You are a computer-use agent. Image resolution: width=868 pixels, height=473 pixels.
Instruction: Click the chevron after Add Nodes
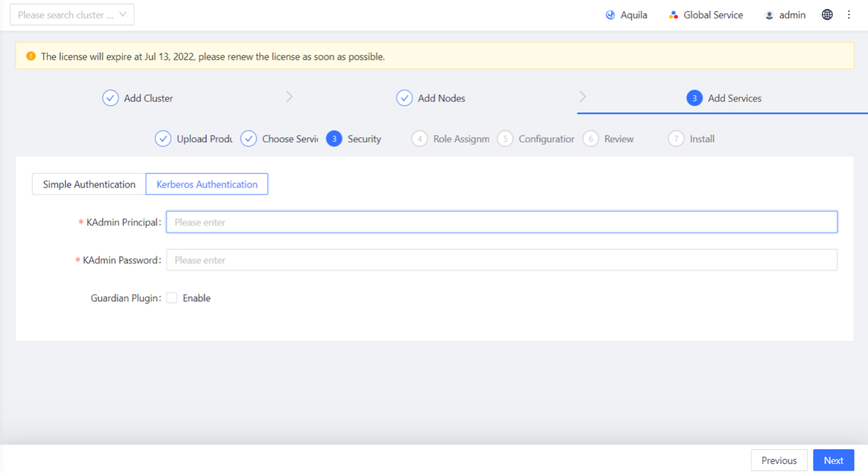(x=583, y=97)
